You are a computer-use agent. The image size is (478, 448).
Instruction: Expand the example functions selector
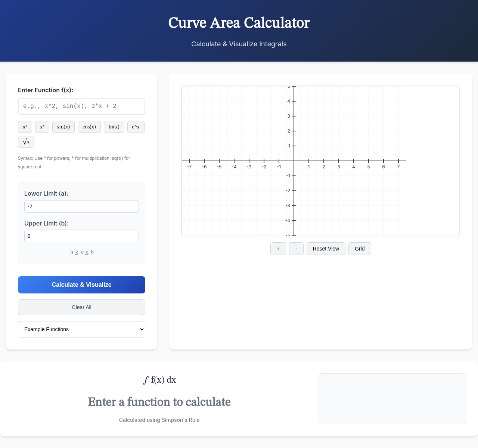point(81,329)
